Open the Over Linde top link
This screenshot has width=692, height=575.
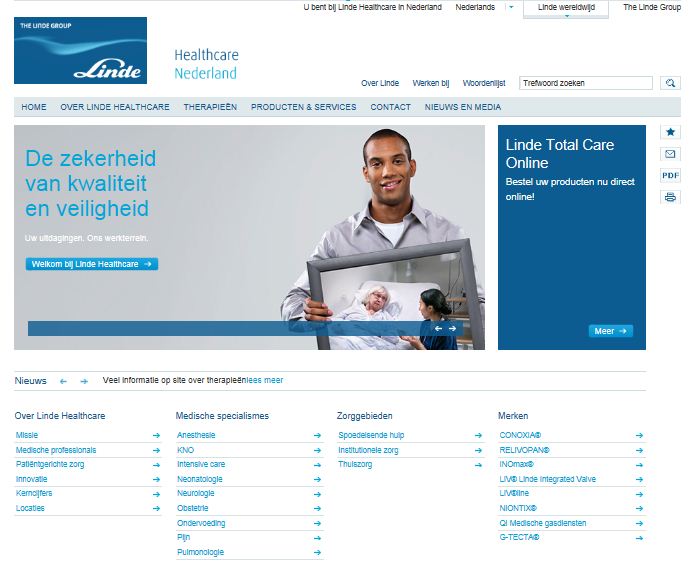coord(380,83)
